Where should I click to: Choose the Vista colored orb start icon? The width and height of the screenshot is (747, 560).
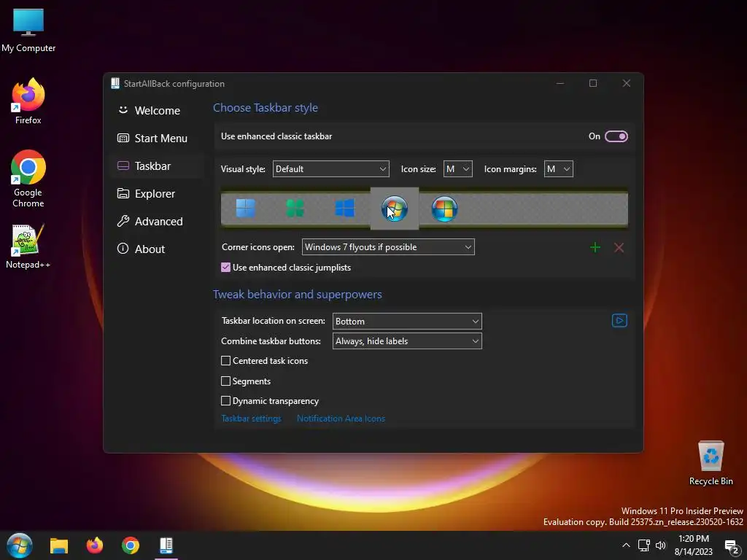[444, 209]
